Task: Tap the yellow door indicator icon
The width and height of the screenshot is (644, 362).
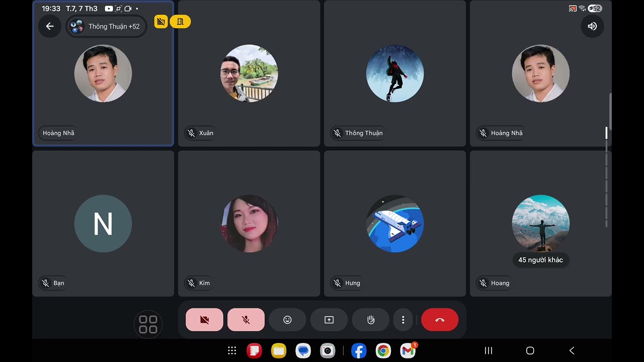Action: click(x=180, y=22)
